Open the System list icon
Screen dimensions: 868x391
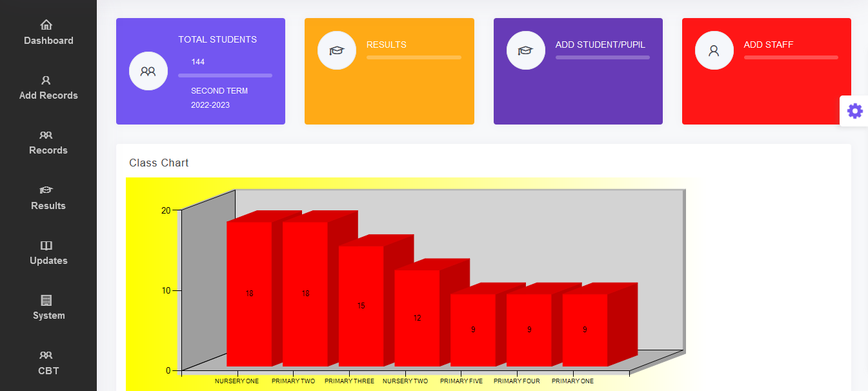(46, 301)
